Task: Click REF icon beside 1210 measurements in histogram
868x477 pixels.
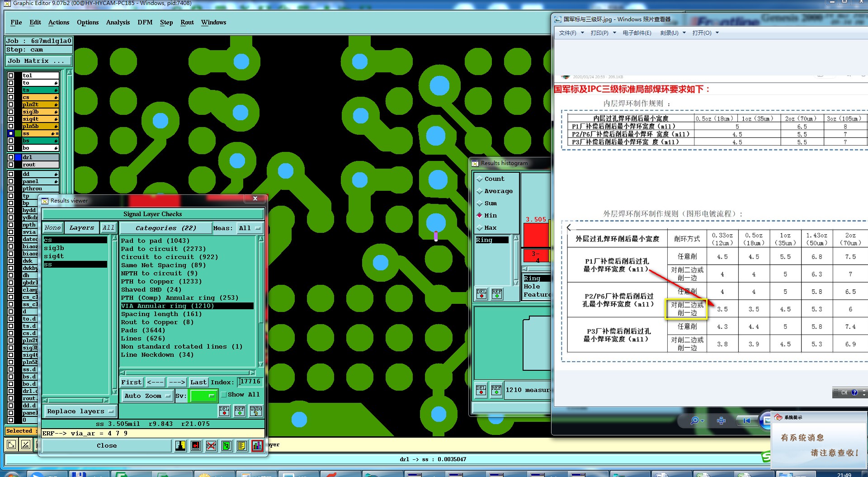Action: (x=496, y=390)
